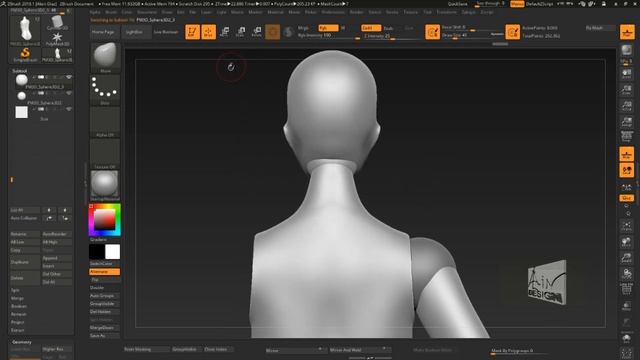Expand the Remesh section
The height and width of the screenshot is (360, 640).
tap(19, 314)
